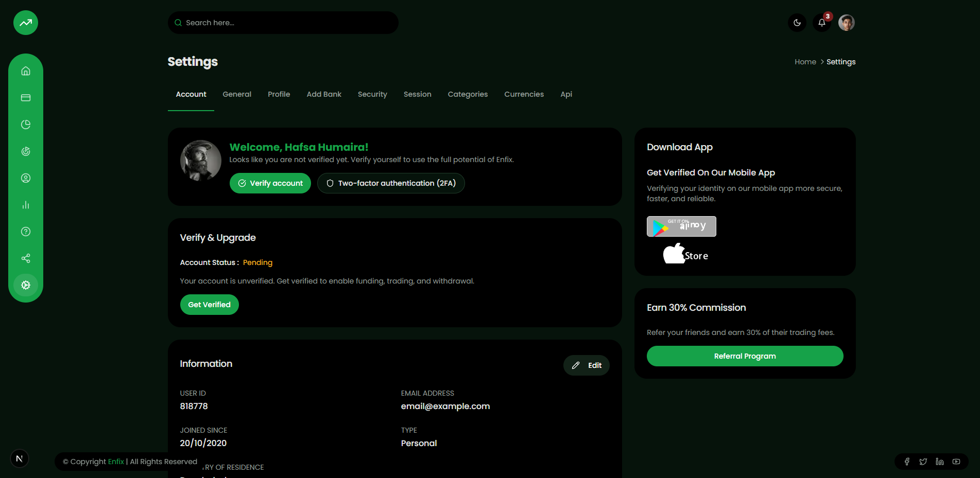Focus the Search here input field
The width and height of the screenshot is (980, 478).
click(x=283, y=23)
